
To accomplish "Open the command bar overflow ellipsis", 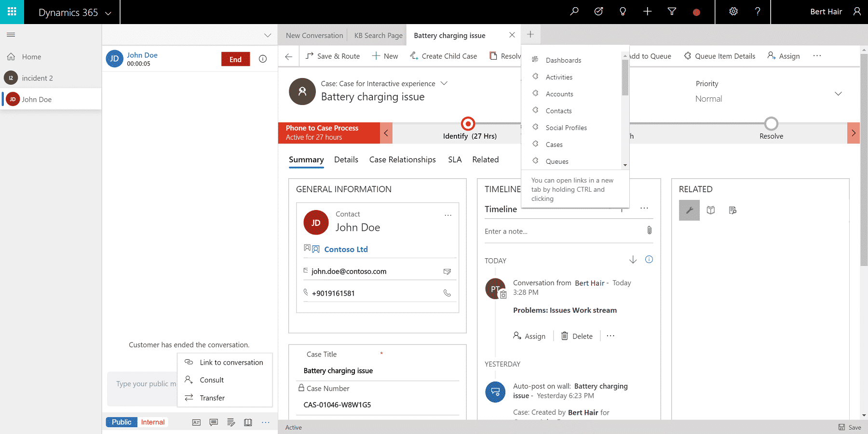I will pos(817,56).
